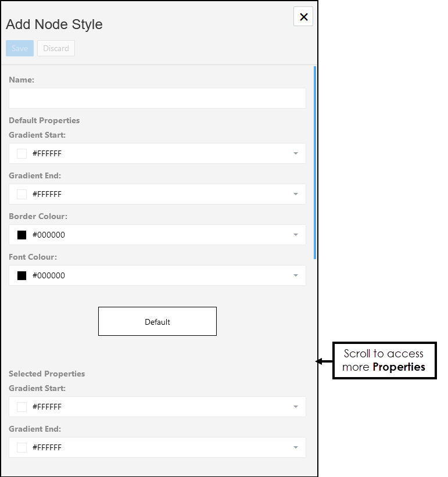
Task: Click the black Font Colour swatch
Action: 22,275
